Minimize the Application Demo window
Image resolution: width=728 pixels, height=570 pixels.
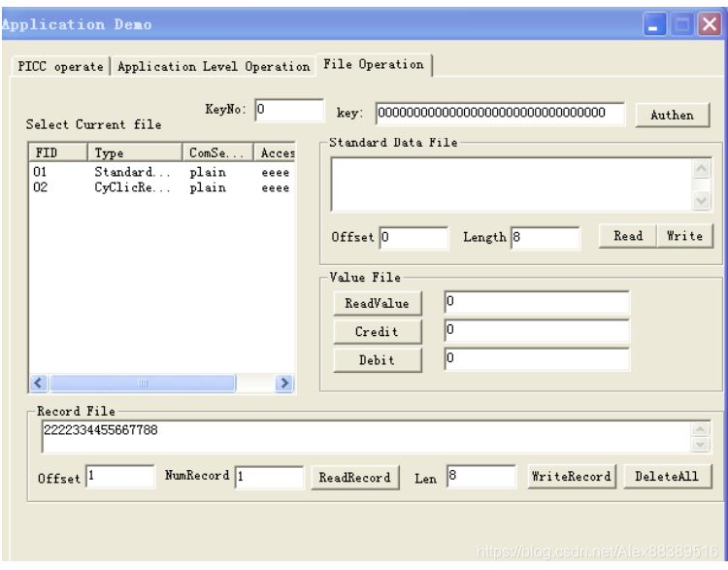point(654,24)
